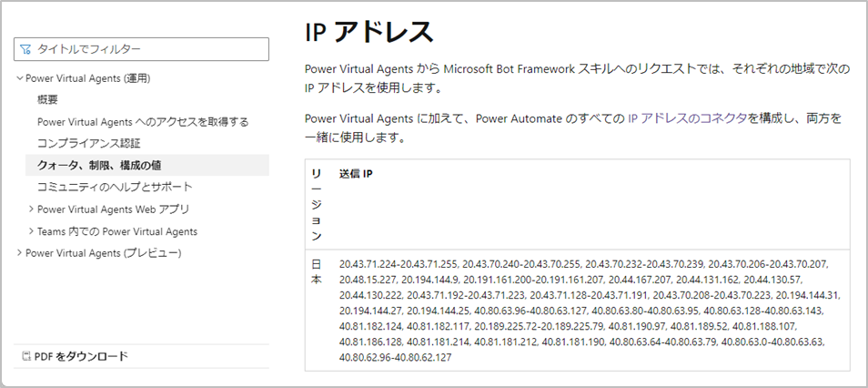Select コンプライアンス認証 in the navigation tree

coord(89,144)
